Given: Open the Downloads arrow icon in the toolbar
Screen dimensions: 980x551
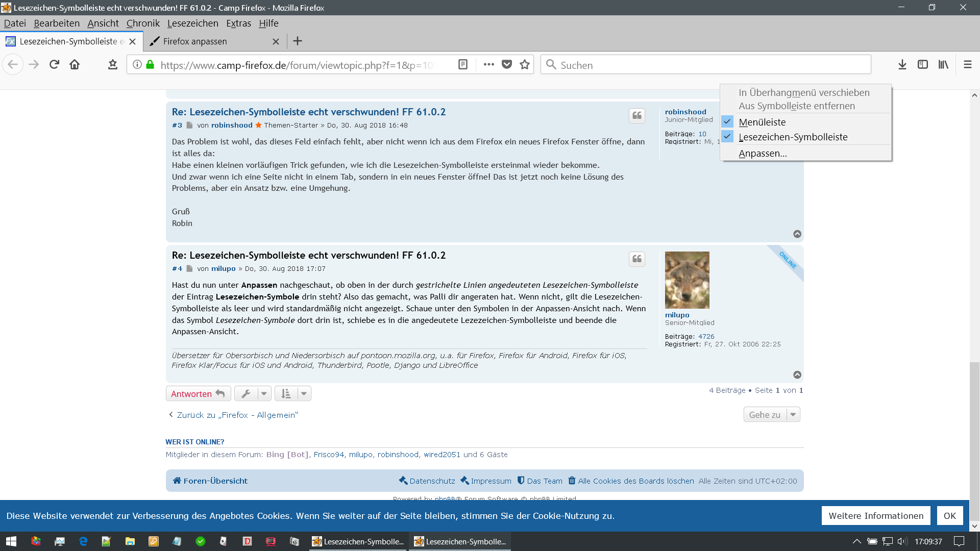Looking at the screenshot, I should [902, 65].
